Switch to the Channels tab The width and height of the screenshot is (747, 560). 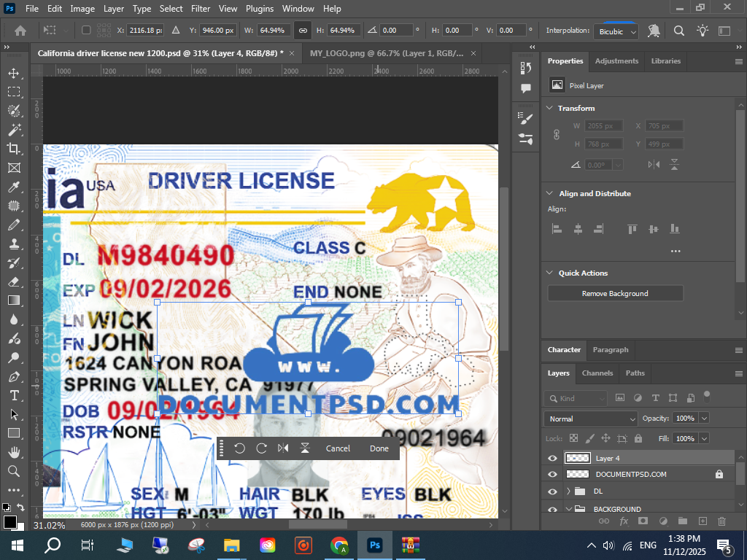pyautogui.click(x=597, y=373)
